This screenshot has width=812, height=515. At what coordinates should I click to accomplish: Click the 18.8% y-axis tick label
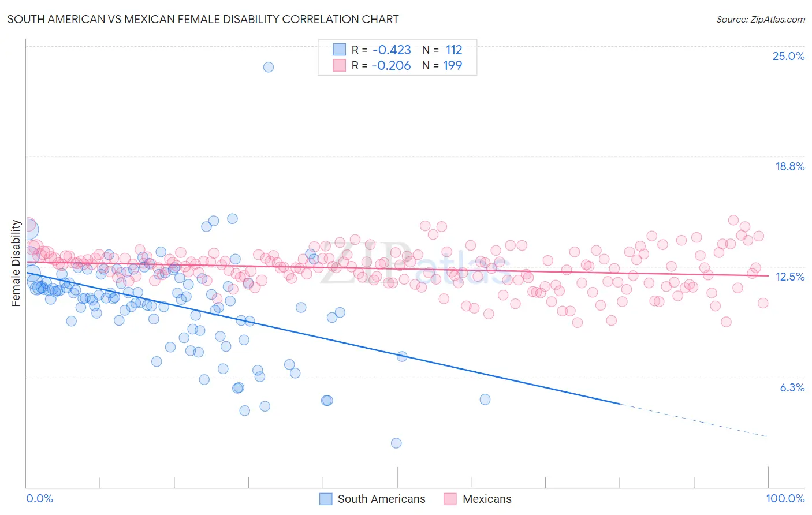click(x=789, y=166)
